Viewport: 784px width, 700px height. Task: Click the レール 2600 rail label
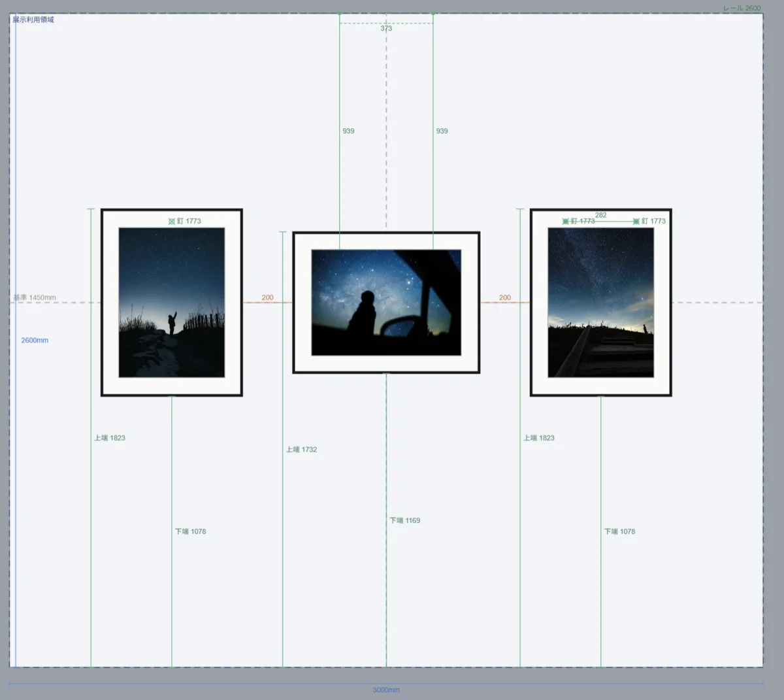pos(742,8)
